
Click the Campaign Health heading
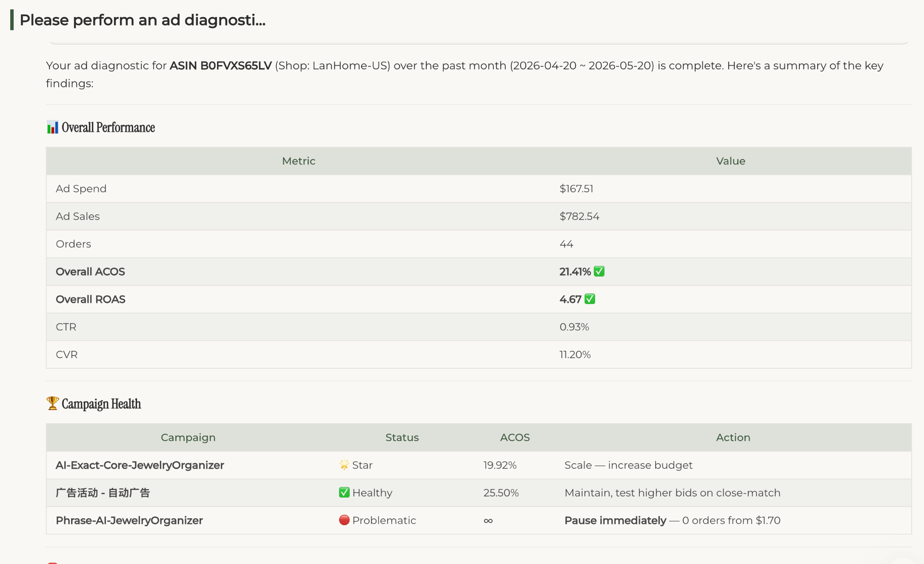pyautogui.click(x=101, y=404)
